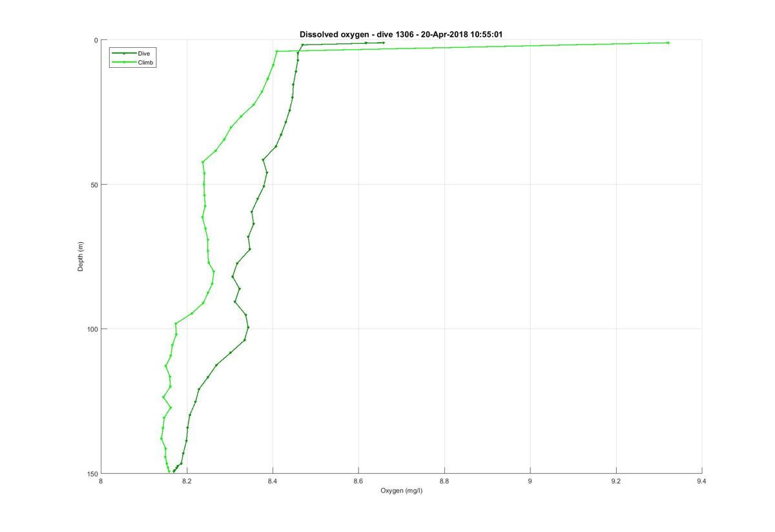
Task: Click the x-axis tick label '8.2'
Action: tap(187, 481)
